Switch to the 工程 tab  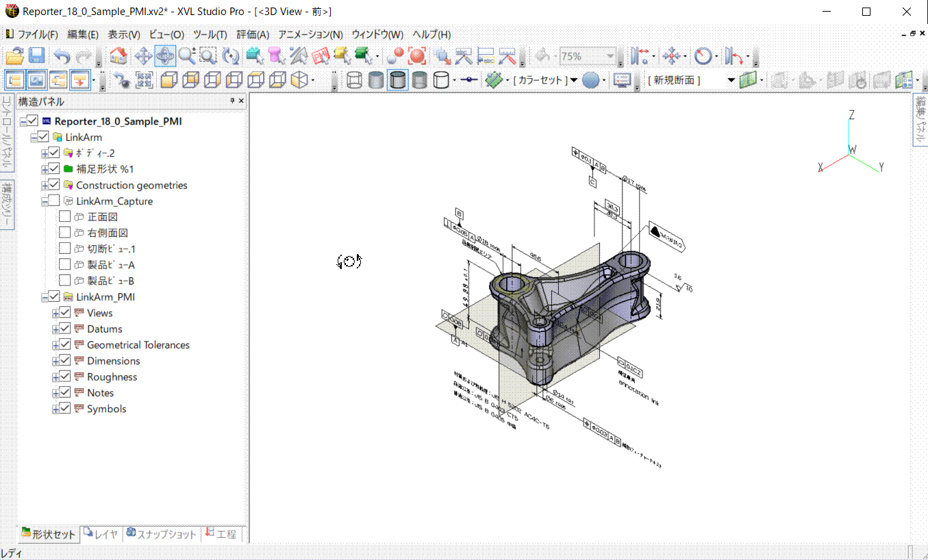(221, 534)
